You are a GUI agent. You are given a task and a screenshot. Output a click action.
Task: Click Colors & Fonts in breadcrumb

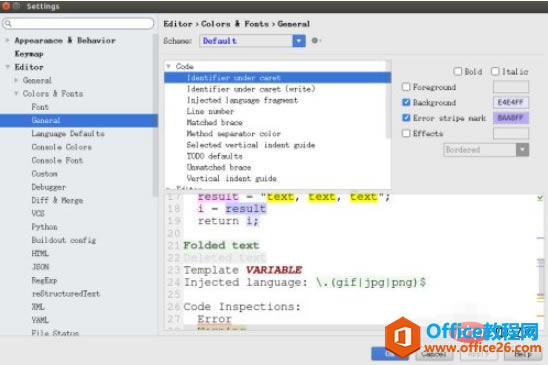coord(235,24)
